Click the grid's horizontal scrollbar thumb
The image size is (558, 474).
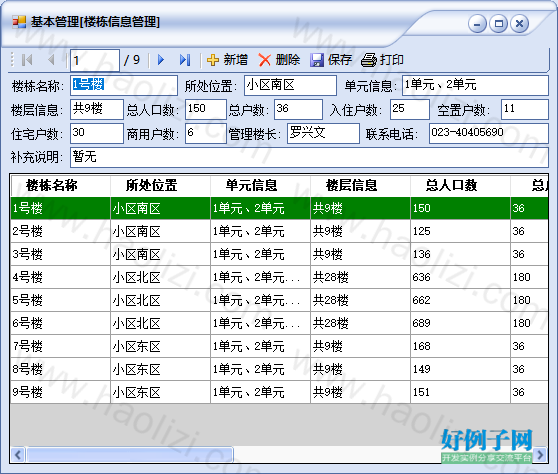tap(130, 455)
